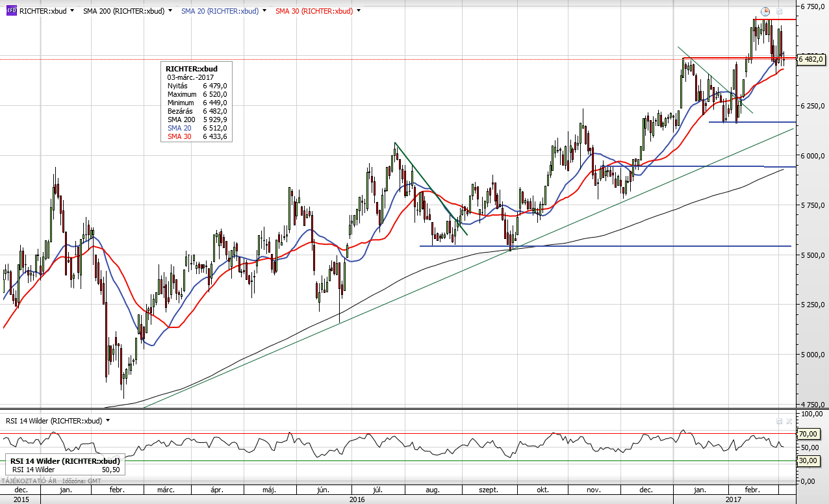Expand the SMA 20 indicator dropdown
The image size is (829, 504).
(x=264, y=11)
